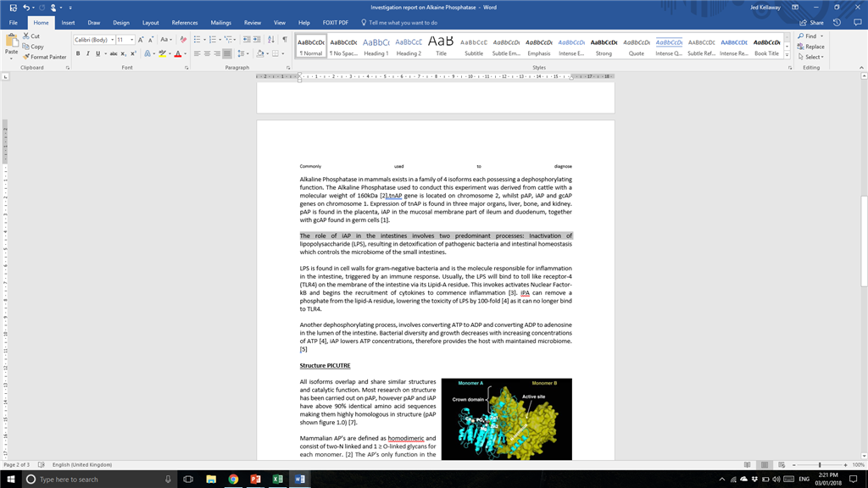Open the Calibri (Body) font name dropdown
This screenshot has height=488, width=868.
(113, 40)
